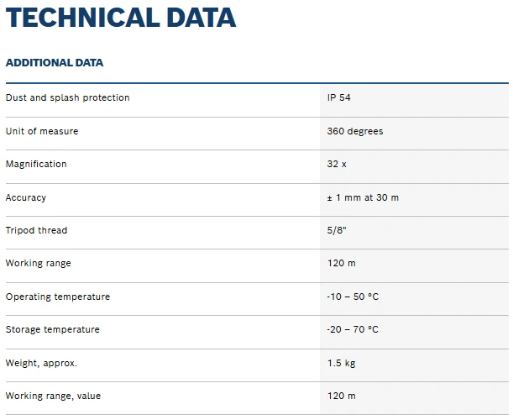Click the Storage temperature label
Viewport: 513px width, 420px height.
tap(53, 329)
